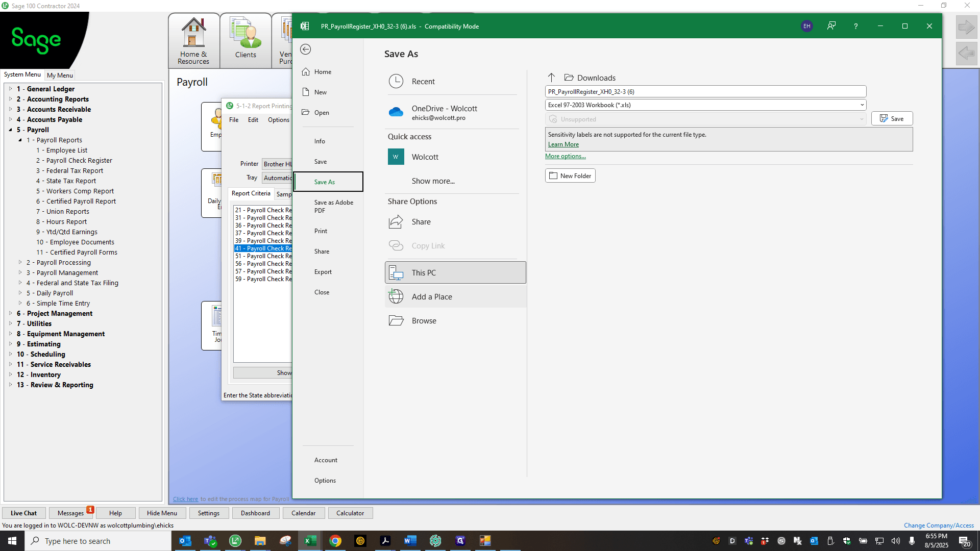
Task: Collapse the Payroll Reports tree node
Action: [20, 140]
